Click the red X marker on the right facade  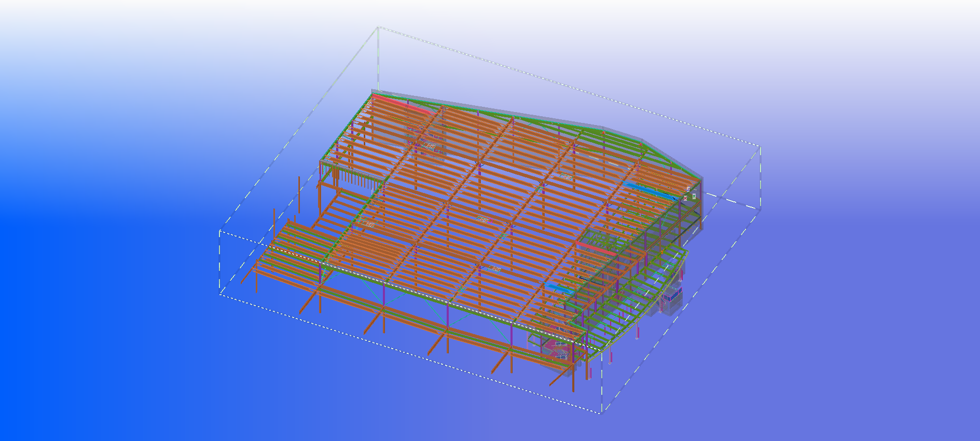685,198
